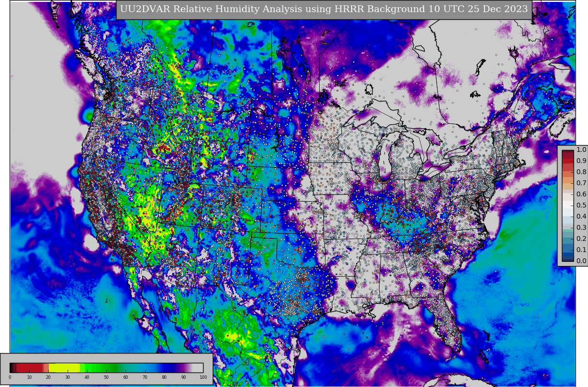This screenshot has height=387, width=588.
Task: Pick the dark red segment of humidity colorbar
Action: coord(29,368)
